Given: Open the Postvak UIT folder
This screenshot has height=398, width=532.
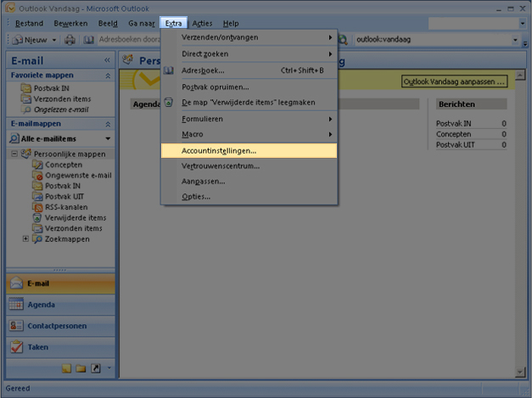Looking at the screenshot, I should (x=64, y=197).
